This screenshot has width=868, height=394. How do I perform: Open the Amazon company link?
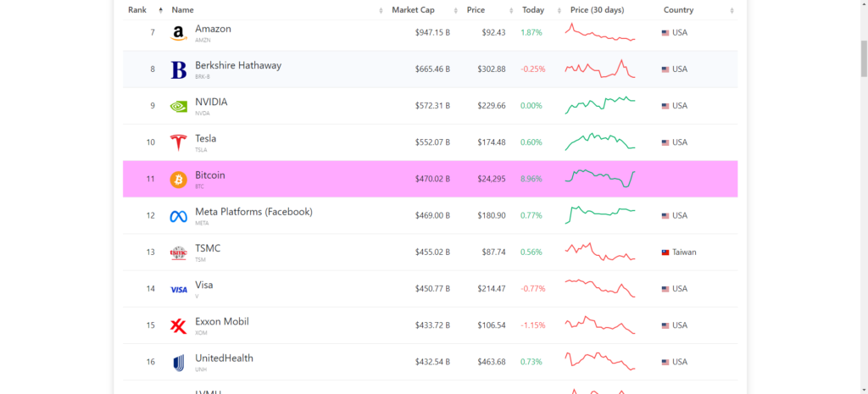tap(213, 29)
